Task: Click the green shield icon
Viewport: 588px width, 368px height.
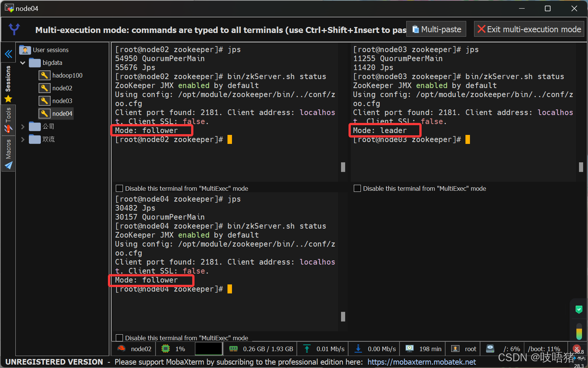Action: click(x=579, y=310)
